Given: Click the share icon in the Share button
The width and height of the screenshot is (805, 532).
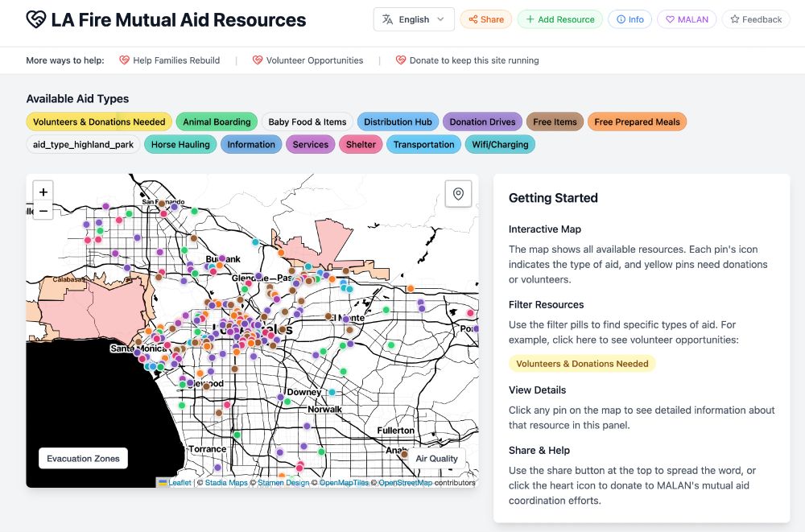Looking at the screenshot, I should pos(473,19).
